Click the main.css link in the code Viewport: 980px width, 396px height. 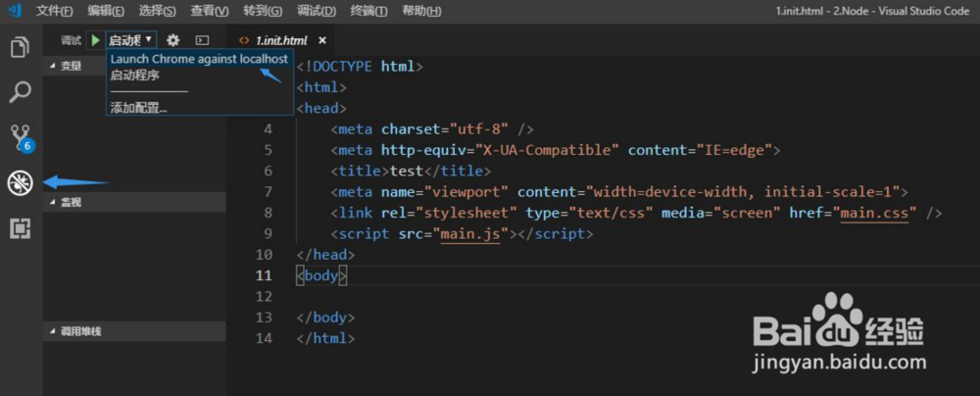pyautogui.click(x=880, y=213)
